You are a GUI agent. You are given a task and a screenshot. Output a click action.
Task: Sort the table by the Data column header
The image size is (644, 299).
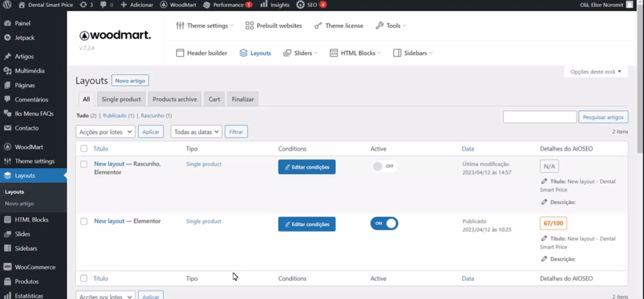pos(468,149)
